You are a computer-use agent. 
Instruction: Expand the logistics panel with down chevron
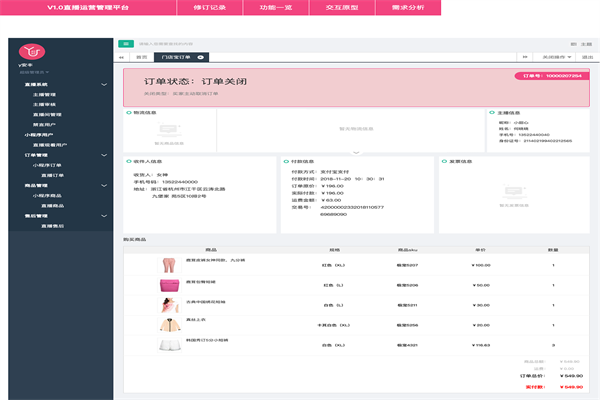click(356, 152)
